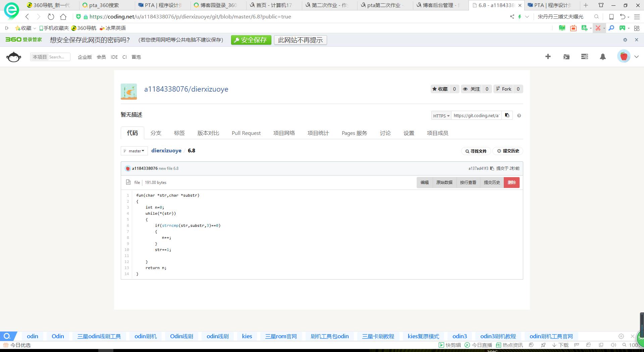Open the address bar dropdown arrow
Image resolution: width=644 pixels, height=352 pixels.
click(x=527, y=16)
